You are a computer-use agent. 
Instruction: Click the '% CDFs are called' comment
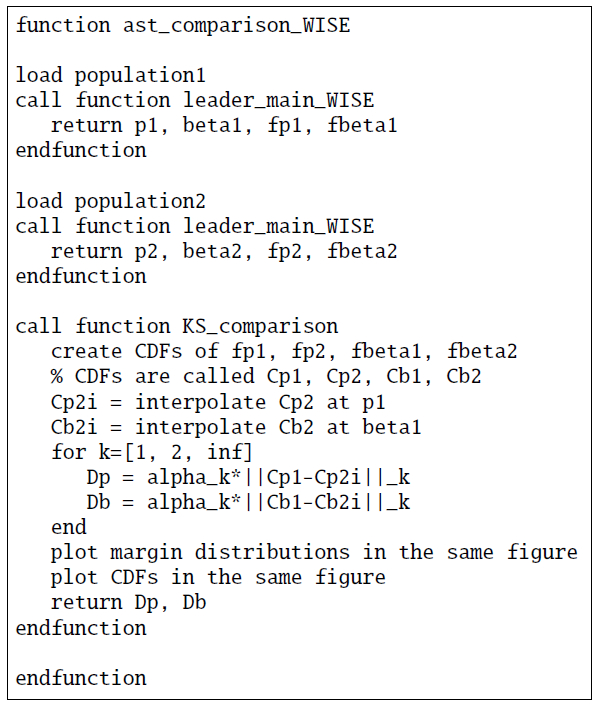(266, 376)
